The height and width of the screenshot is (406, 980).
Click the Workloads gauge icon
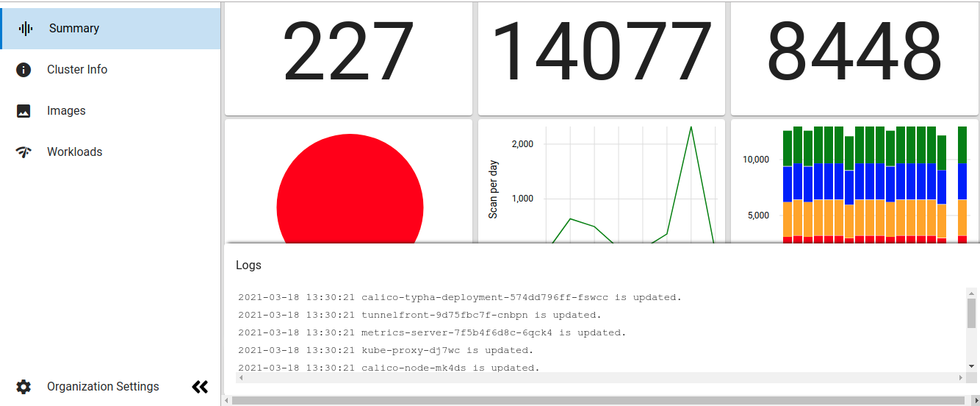(24, 152)
